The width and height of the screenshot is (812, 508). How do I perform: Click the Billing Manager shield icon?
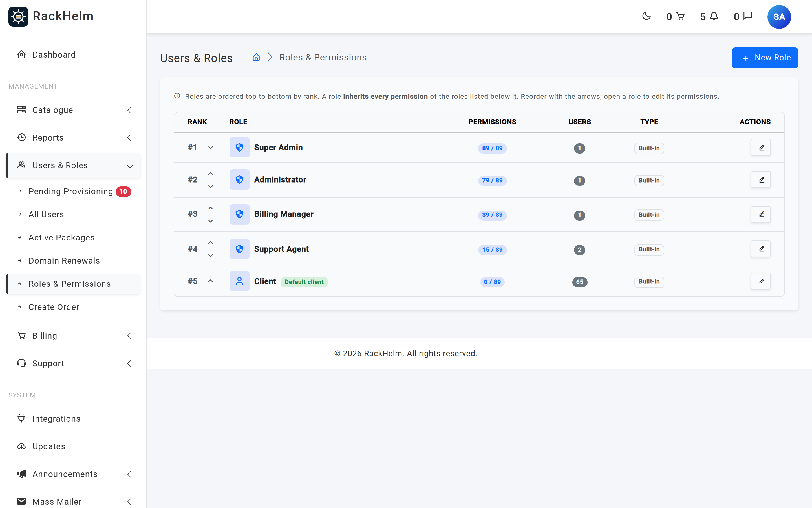coord(239,214)
